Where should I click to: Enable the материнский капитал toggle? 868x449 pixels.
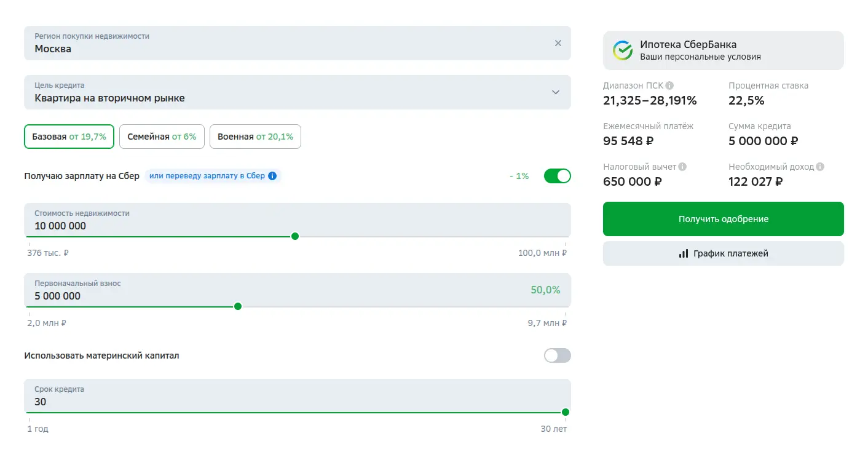(x=557, y=356)
